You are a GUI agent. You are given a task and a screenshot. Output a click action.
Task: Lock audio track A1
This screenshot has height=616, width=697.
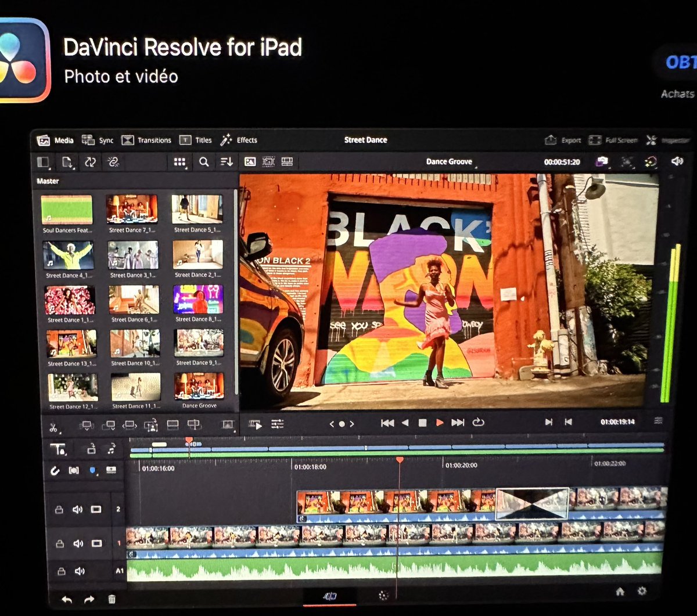pyautogui.click(x=60, y=572)
